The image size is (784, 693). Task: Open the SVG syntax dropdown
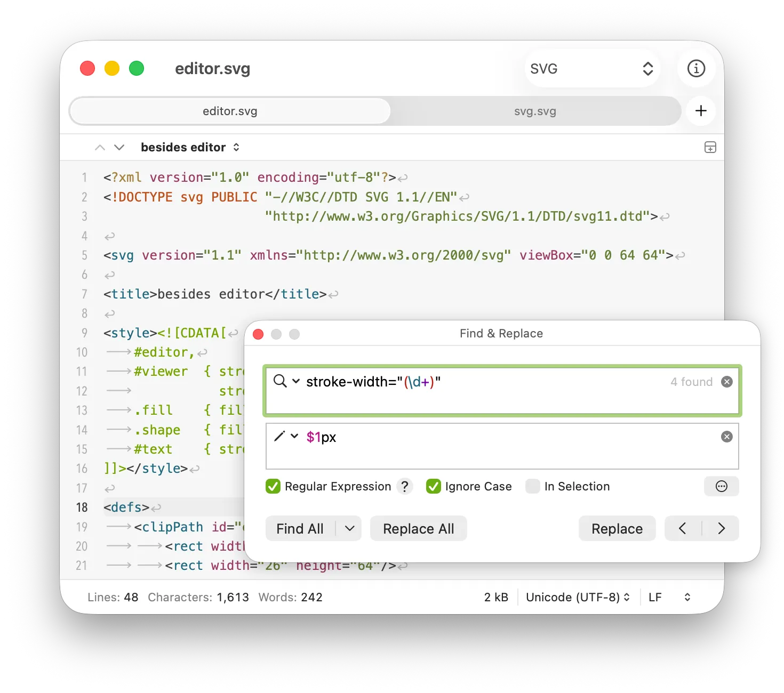click(592, 69)
